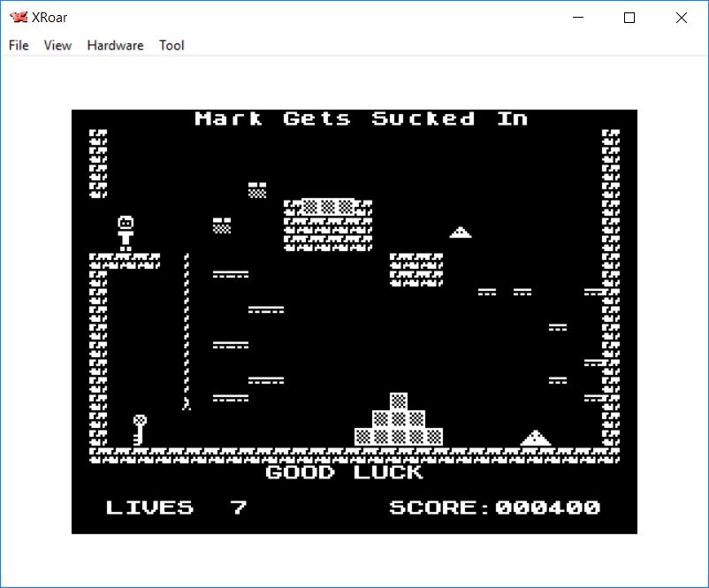Click the square brick block right of center
709x588 pixels.
pos(416,270)
